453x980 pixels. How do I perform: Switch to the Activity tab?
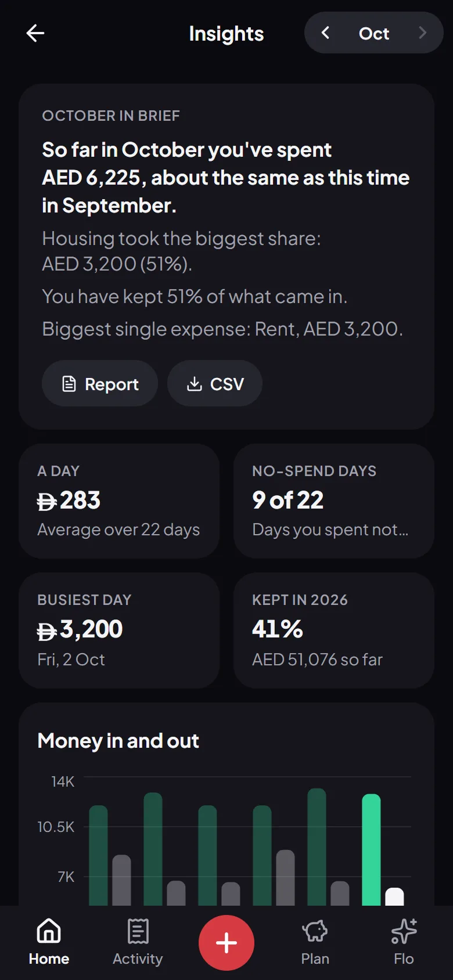pyautogui.click(x=138, y=943)
